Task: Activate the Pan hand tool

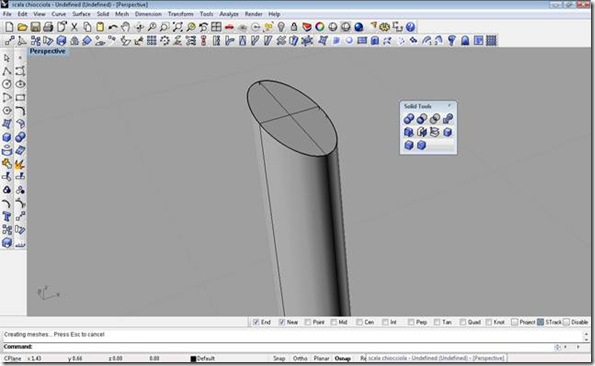Action: pyautogui.click(x=125, y=27)
